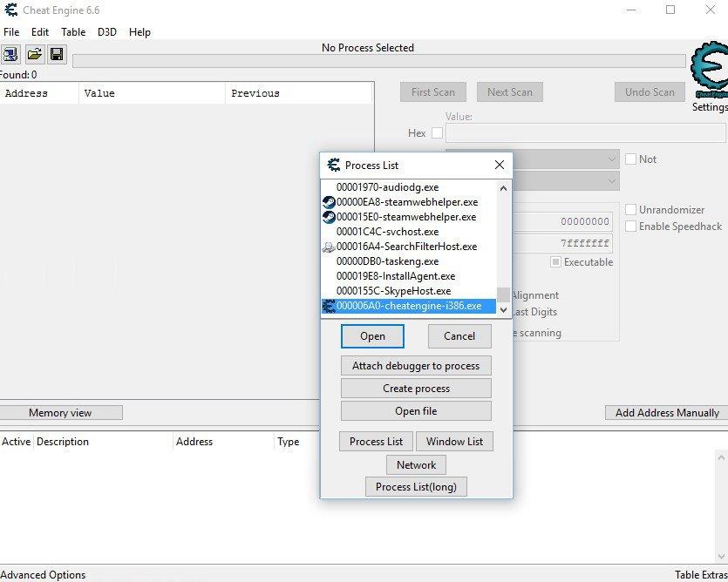Click the Value input field

click(585, 132)
